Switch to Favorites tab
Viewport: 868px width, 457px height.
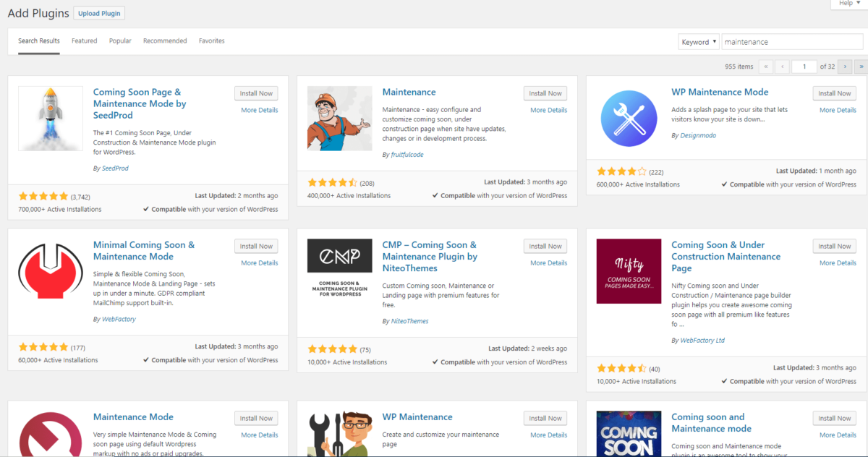click(212, 40)
